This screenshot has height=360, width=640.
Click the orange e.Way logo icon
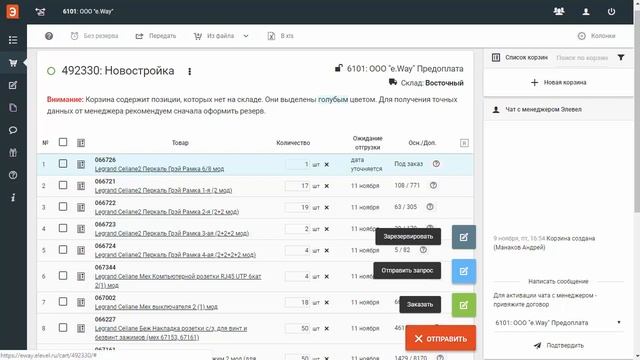coord(13,11)
